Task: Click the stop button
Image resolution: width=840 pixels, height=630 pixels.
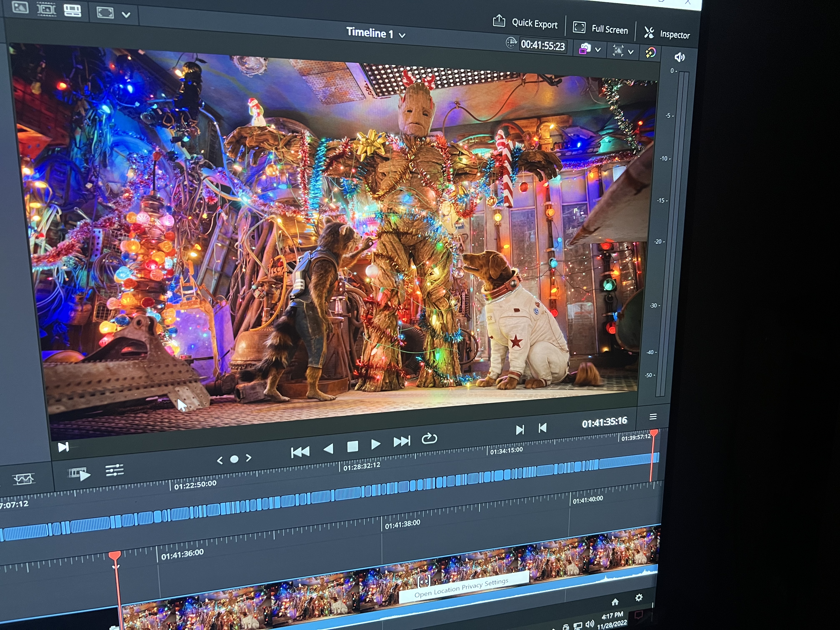Action: [x=352, y=446]
